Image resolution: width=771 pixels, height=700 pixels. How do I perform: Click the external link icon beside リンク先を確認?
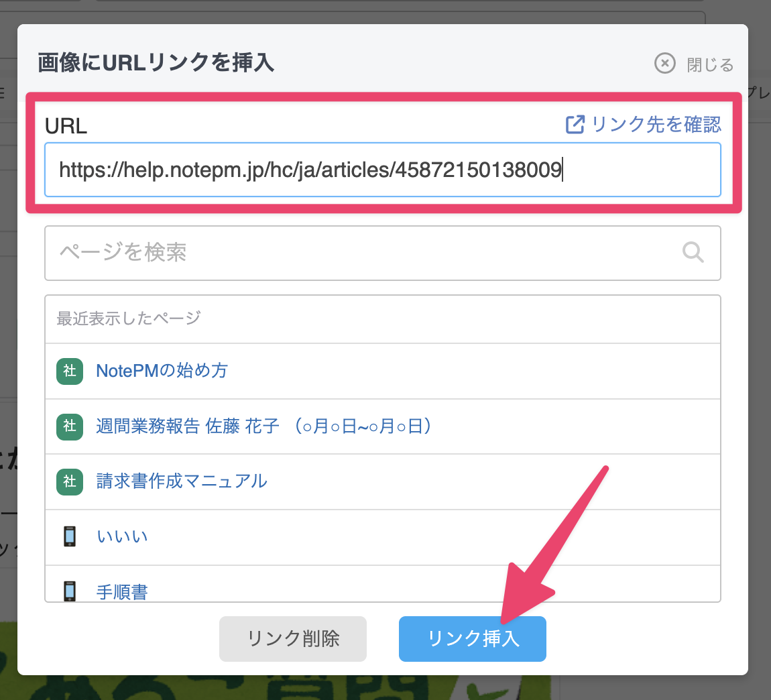coord(575,124)
